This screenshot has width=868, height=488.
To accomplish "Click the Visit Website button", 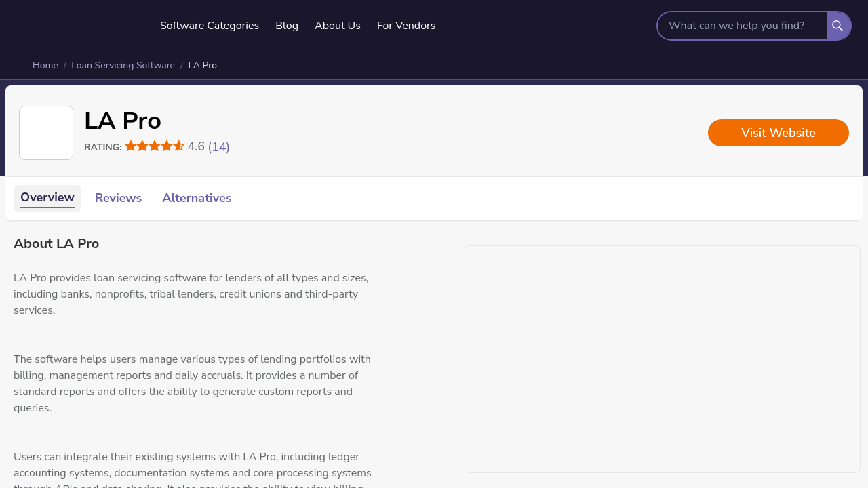I will click(778, 133).
